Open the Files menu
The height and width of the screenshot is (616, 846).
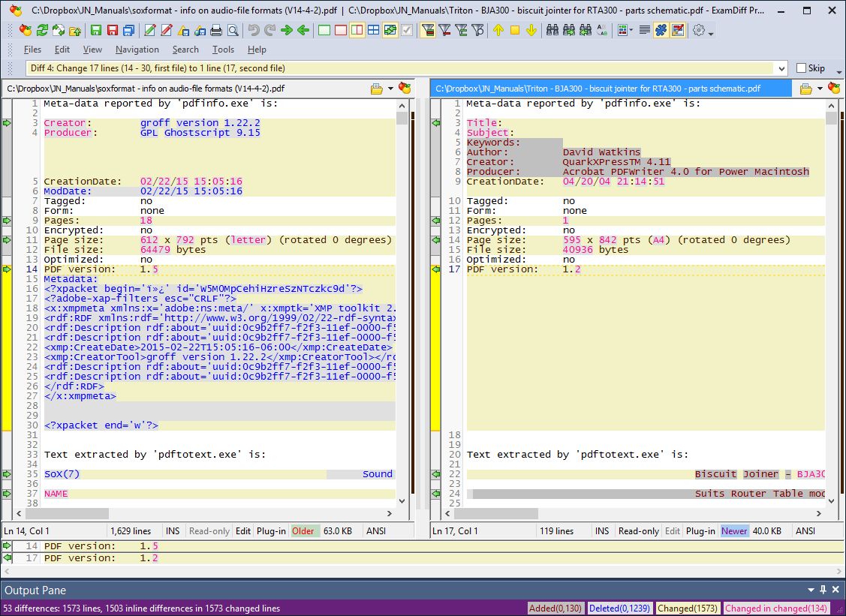(32, 50)
